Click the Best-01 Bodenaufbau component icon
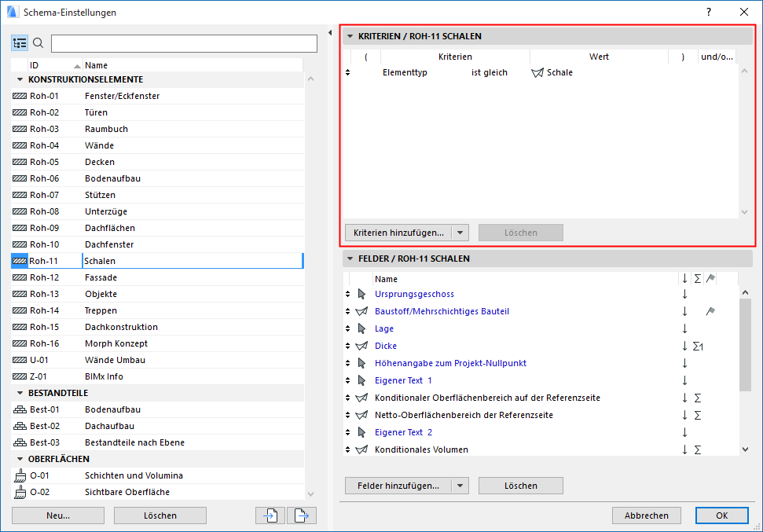The image size is (763, 532). 20,409
